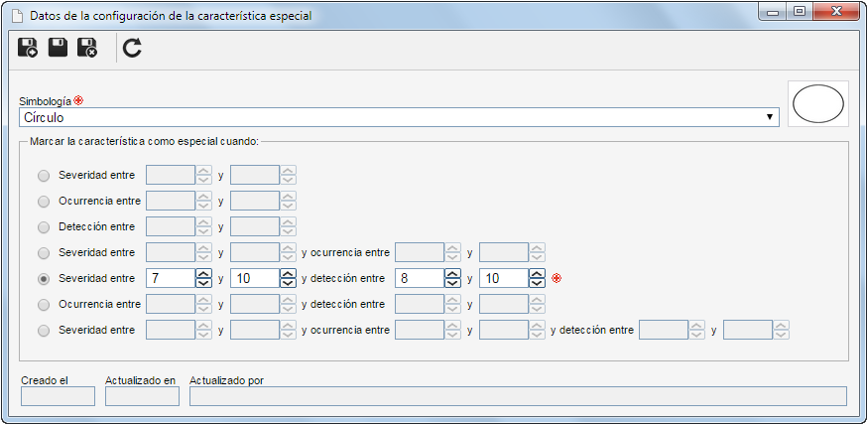Choose the Ocurrencia and detección radio option
This screenshot has height=425, width=868.
click(x=44, y=305)
